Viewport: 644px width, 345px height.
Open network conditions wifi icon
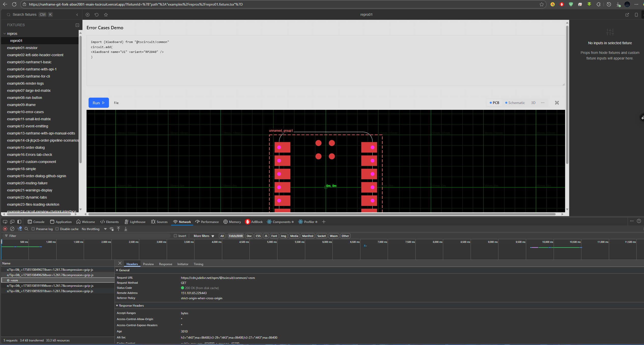111,229
